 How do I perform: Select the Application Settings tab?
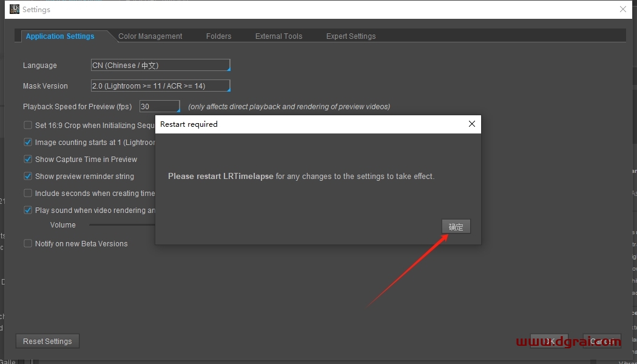pyautogui.click(x=60, y=36)
